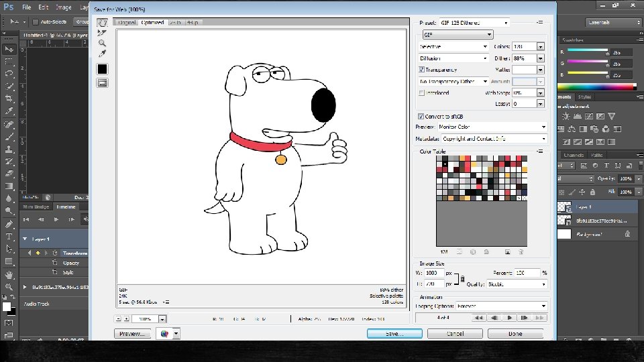Click the Lossy value field
Image resolution: width=644 pixels, height=362 pixels.
[x=525, y=105]
